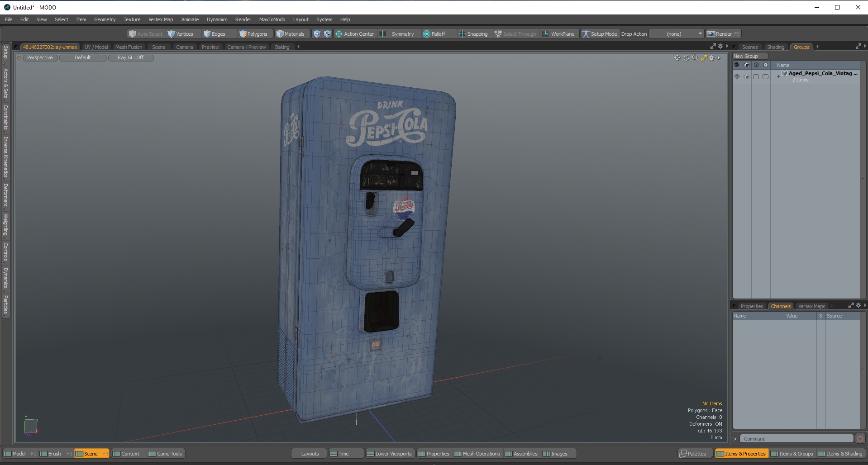Toggle the first checkbox in Aged_Pepsi_Cola row
868x465 pixels.
pyautogui.click(x=756, y=77)
